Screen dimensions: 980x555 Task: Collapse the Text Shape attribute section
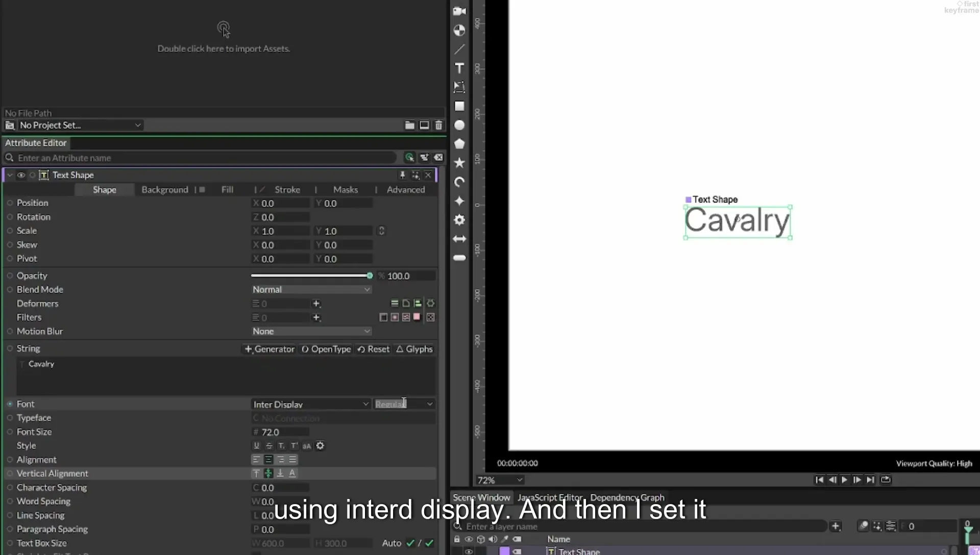[9, 175]
